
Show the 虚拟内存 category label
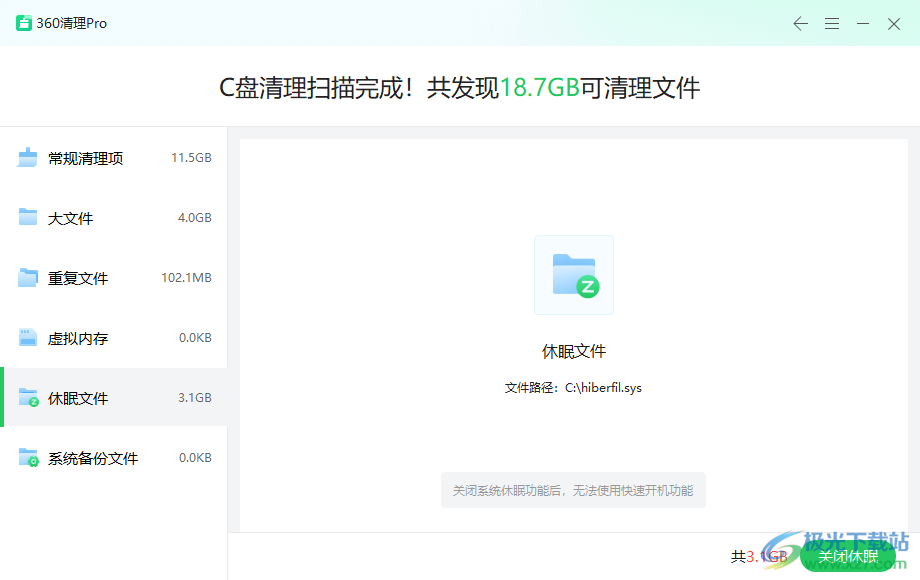(78, 338)
